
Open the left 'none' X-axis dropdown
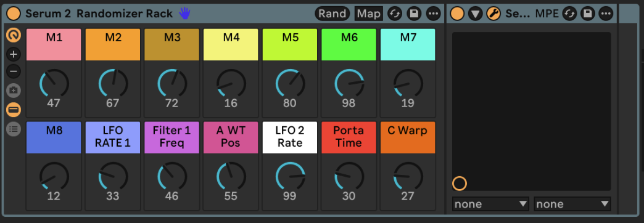click(490, 204)
